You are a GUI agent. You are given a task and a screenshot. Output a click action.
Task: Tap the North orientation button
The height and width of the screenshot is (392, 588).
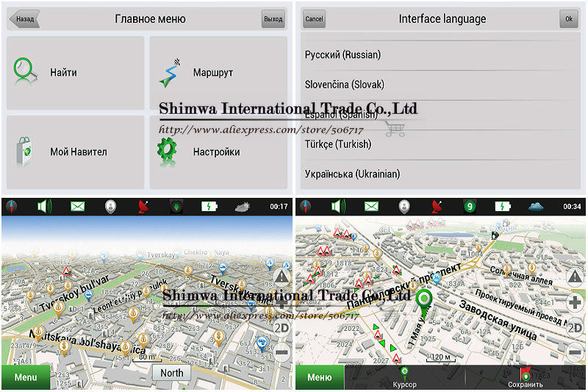click(172, 373)
